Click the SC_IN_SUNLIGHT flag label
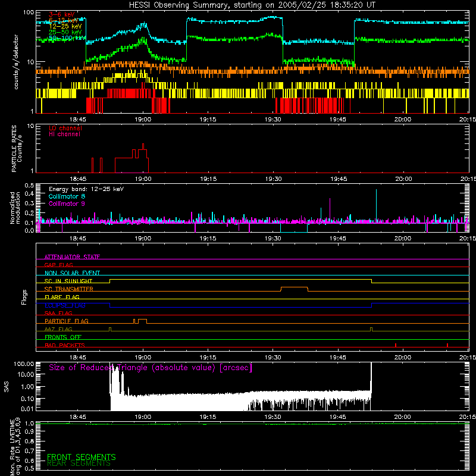 tap(68, 281)
